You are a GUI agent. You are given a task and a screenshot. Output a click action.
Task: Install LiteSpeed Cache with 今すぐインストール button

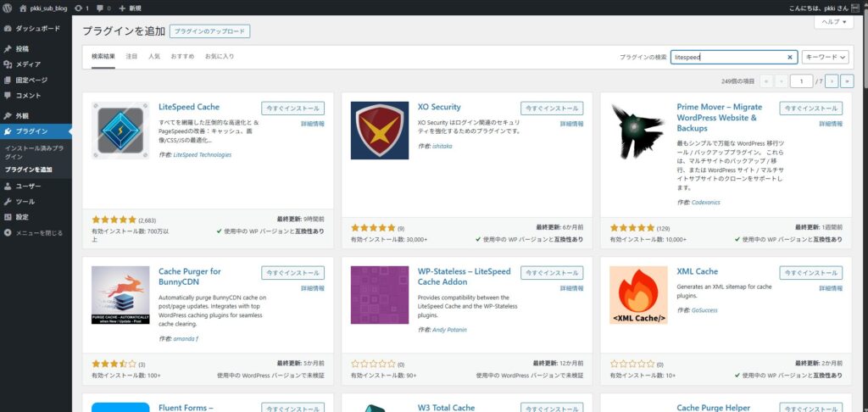[292, 109]
